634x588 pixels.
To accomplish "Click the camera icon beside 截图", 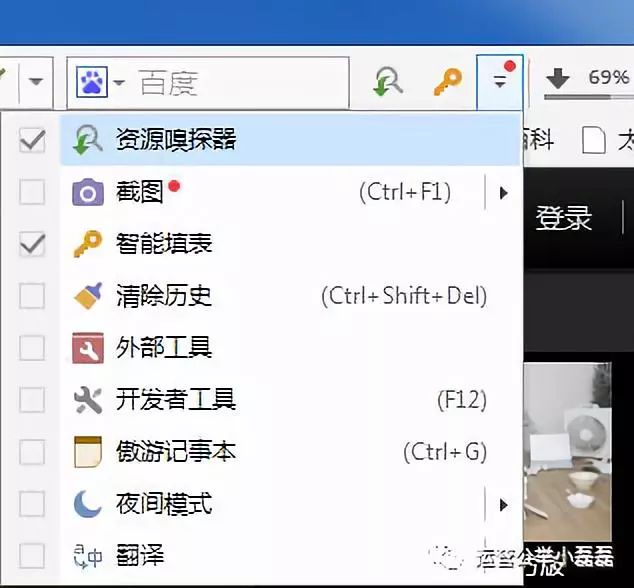I will pyautogui.click(x=88, y=192).
